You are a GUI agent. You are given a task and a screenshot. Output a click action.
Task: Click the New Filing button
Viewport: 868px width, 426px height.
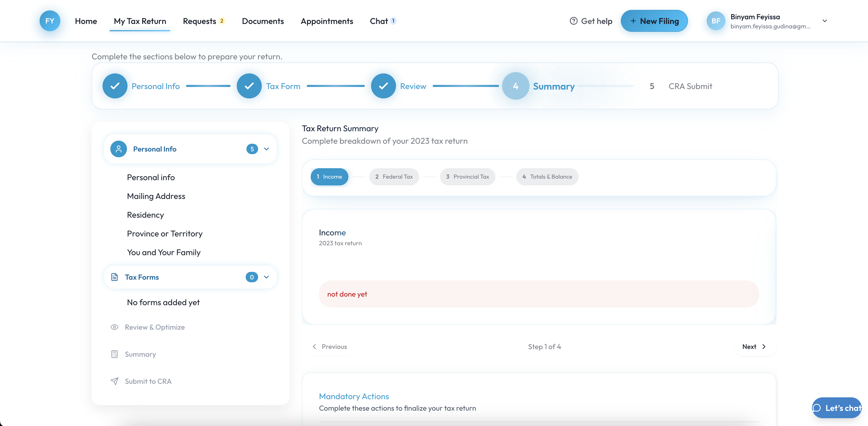tap(654, 21)
